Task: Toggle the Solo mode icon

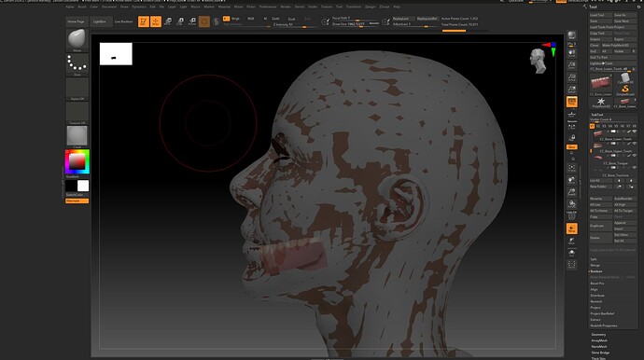Action: [x=571, y=253]
